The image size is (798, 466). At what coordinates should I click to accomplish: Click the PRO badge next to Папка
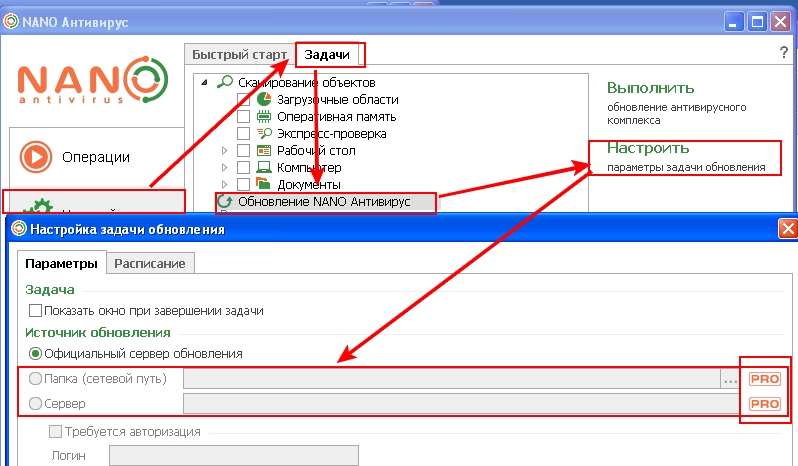pos(764,379)
